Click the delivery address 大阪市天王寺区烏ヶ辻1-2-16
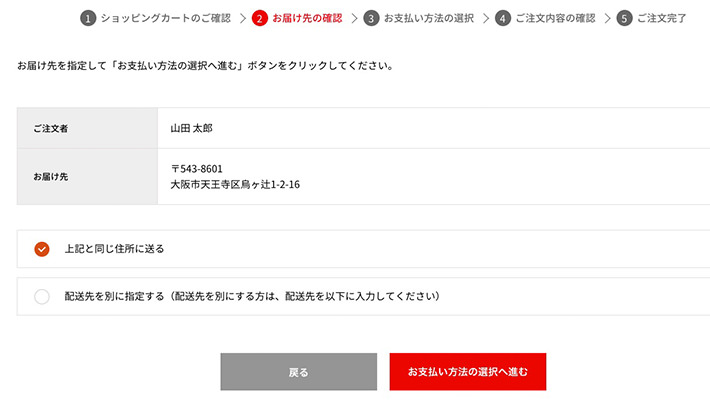Viewport: 710px width, 410px height. (235, 185)
